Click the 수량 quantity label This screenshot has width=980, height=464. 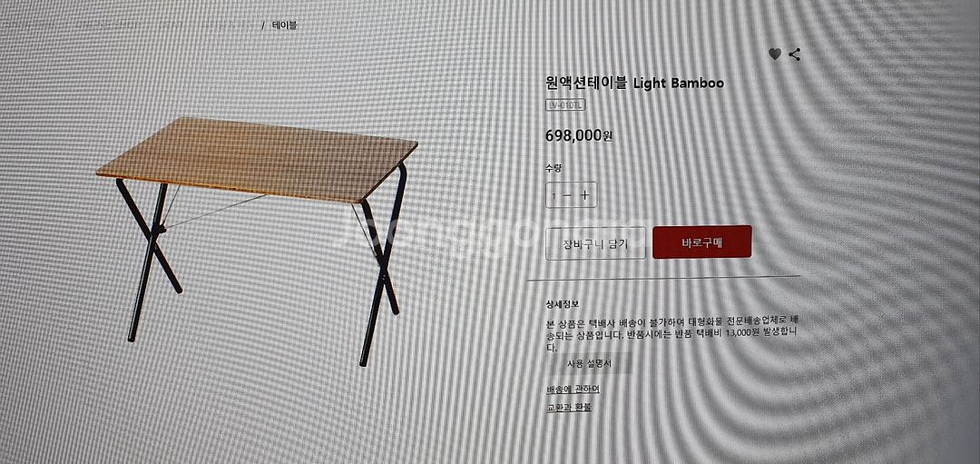(554, 168)
